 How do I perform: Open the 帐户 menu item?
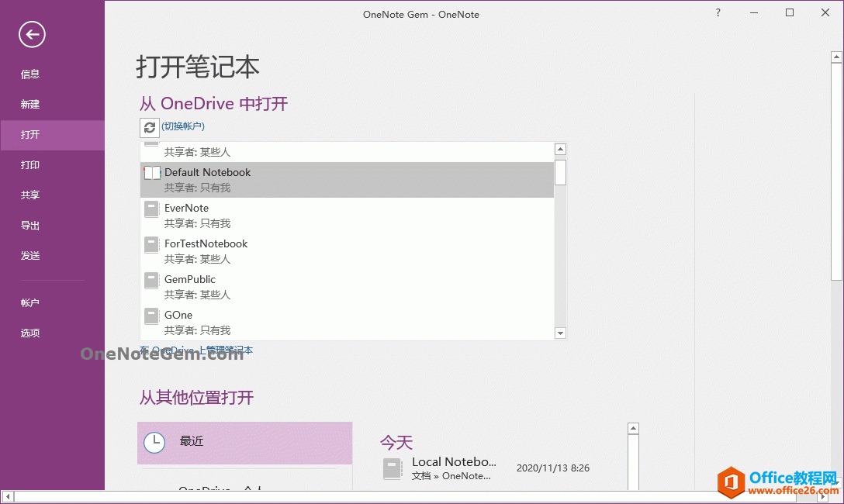[x=30, y=303]
